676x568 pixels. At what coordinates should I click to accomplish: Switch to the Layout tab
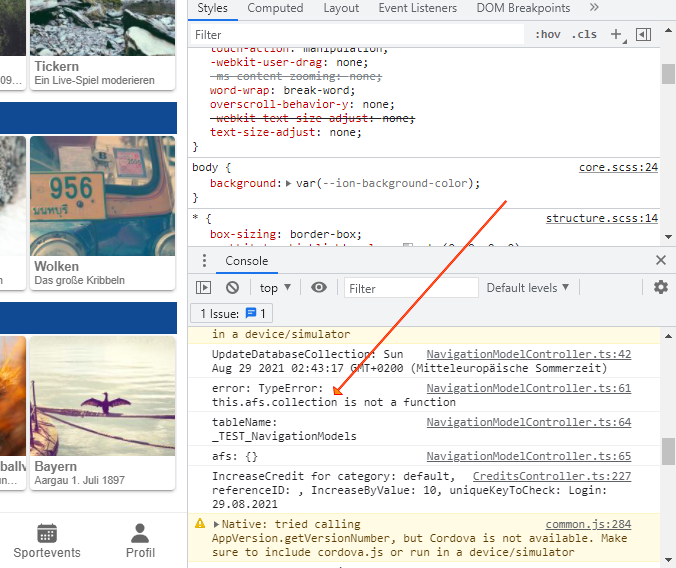click(x=341, y=8)
